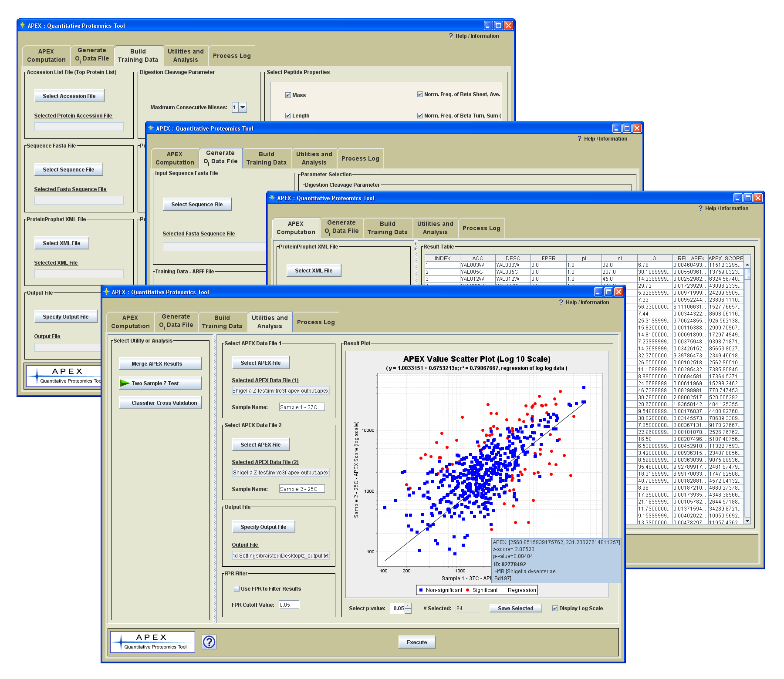Click the INDEX column header in Result Table

(443, 259)
